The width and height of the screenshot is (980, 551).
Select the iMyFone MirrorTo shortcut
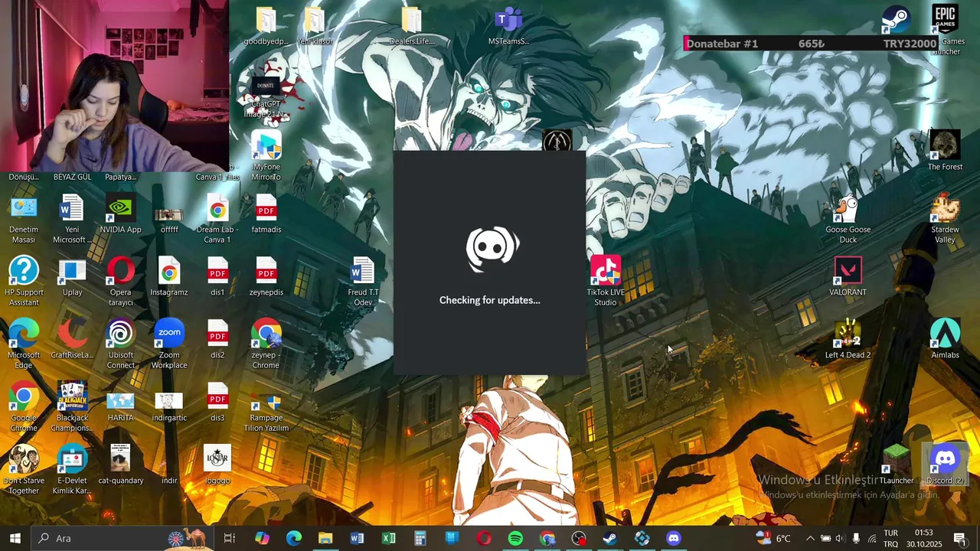pyautogui.click(x=266, y=156)
